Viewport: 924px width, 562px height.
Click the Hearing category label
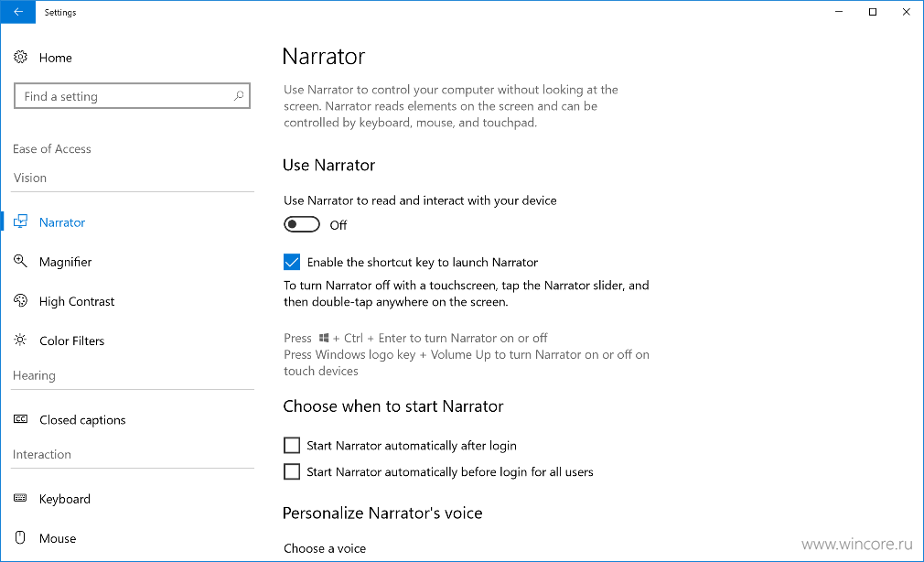coord(34,375)
